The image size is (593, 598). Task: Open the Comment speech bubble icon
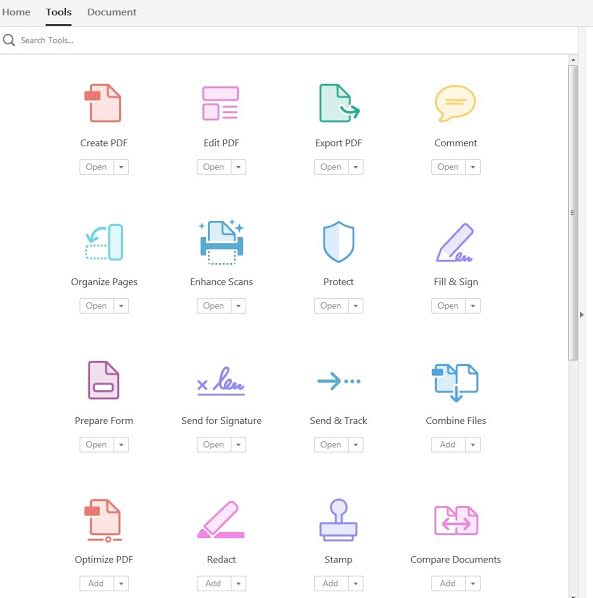point(455,103)
